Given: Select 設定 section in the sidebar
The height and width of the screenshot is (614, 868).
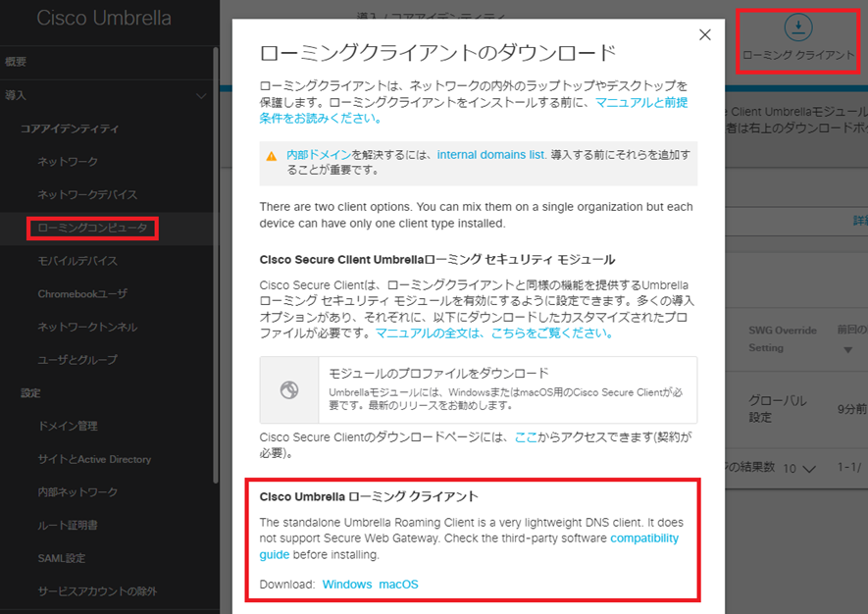Looking at the screenshot, I should pos(30,393).
